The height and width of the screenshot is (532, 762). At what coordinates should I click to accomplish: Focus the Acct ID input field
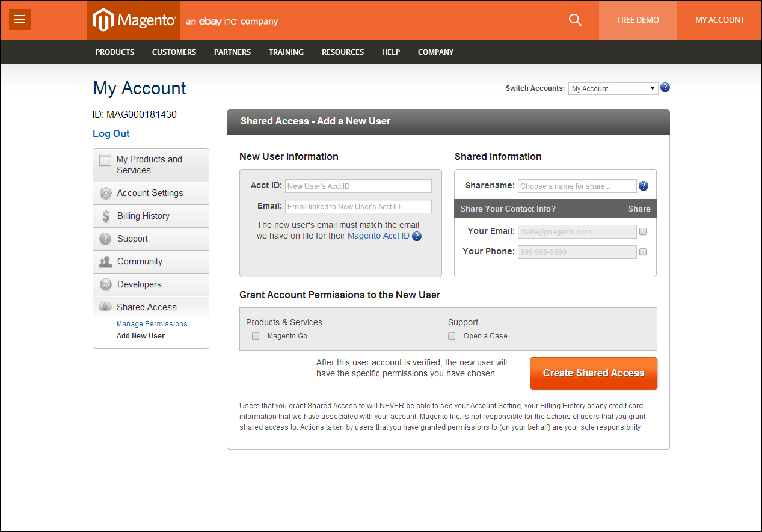[x=358, y=186]
